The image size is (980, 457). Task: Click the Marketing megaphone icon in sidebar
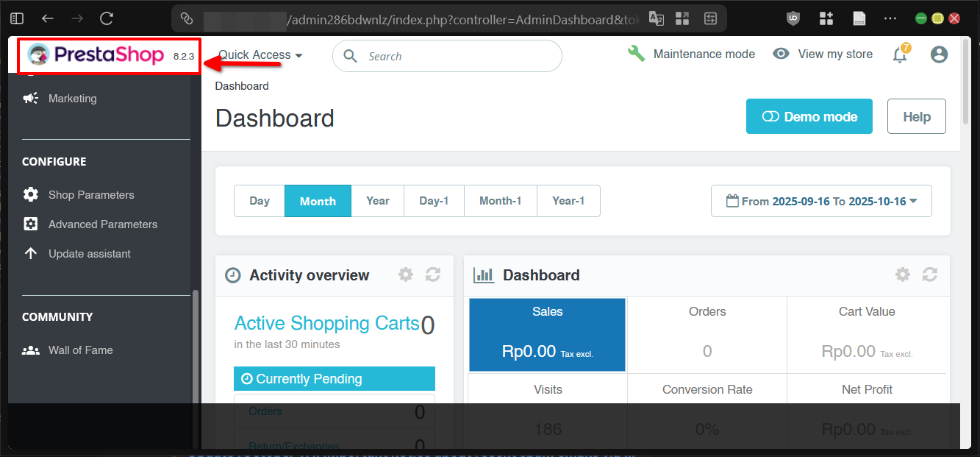(x=30, y=98)
